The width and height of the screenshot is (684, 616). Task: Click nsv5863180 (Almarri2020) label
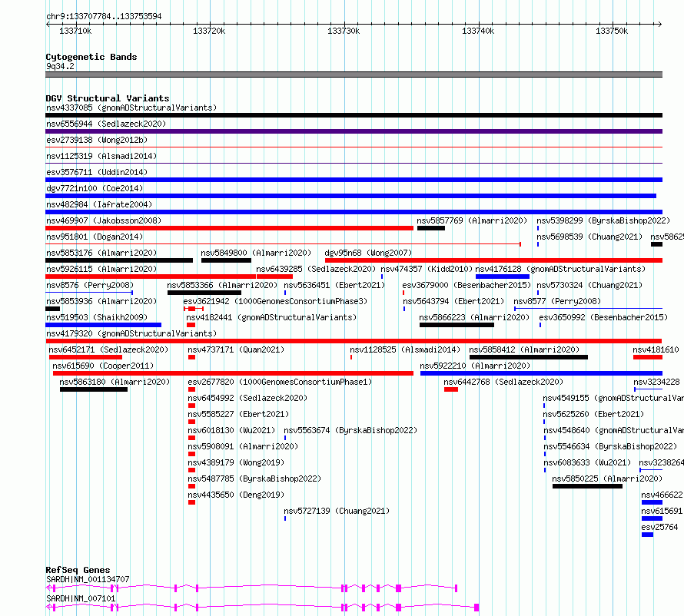click(x=115, y=382)
